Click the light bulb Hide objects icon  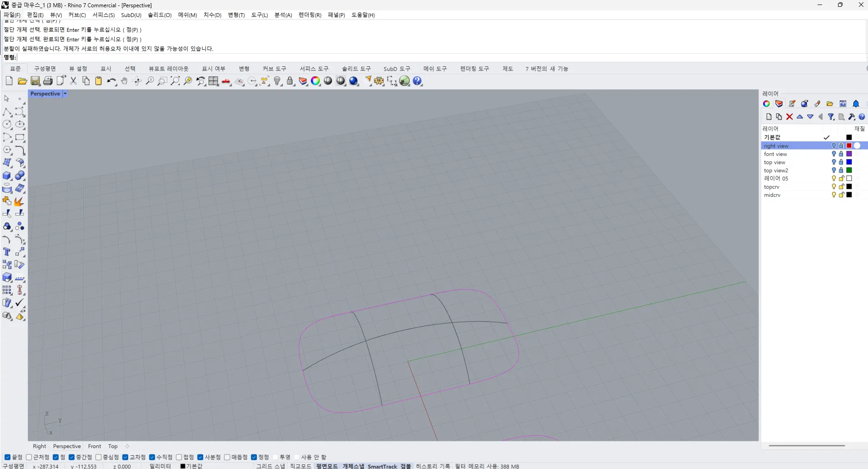coord(278,81)
